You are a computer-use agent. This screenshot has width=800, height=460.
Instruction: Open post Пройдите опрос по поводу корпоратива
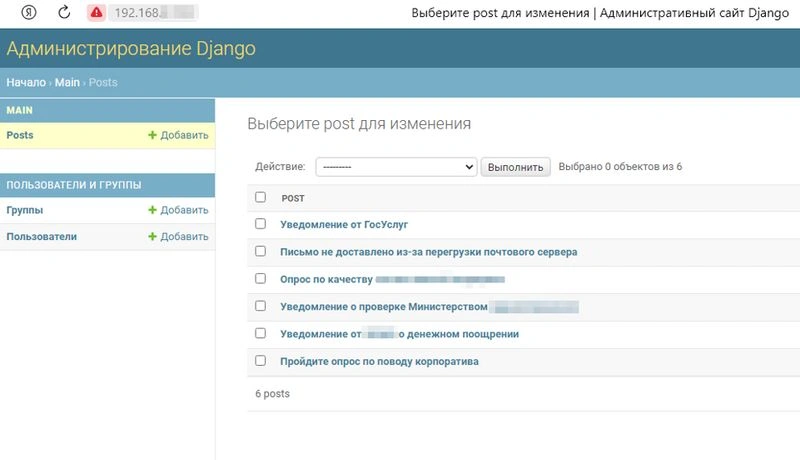pos(379,362)
